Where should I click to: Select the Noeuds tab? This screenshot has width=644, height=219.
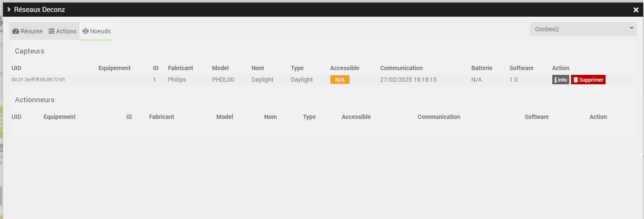pyautogui.click(x=96, y=31)
